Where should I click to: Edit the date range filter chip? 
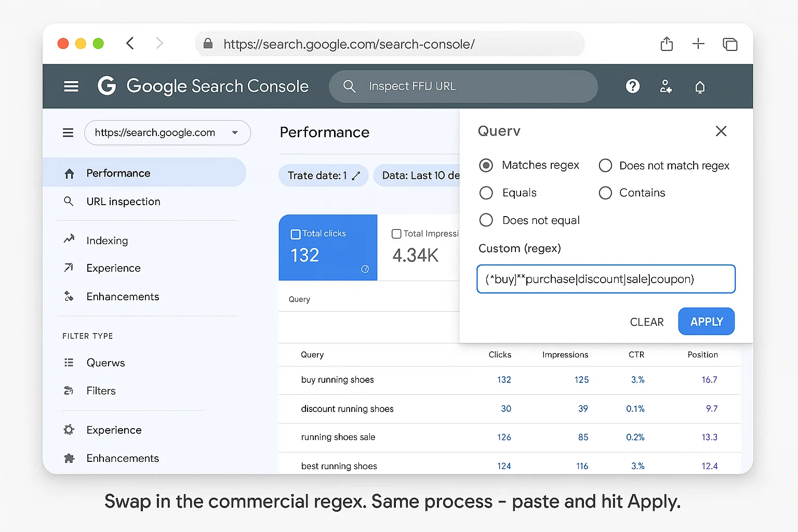click(x=323, y=175)
